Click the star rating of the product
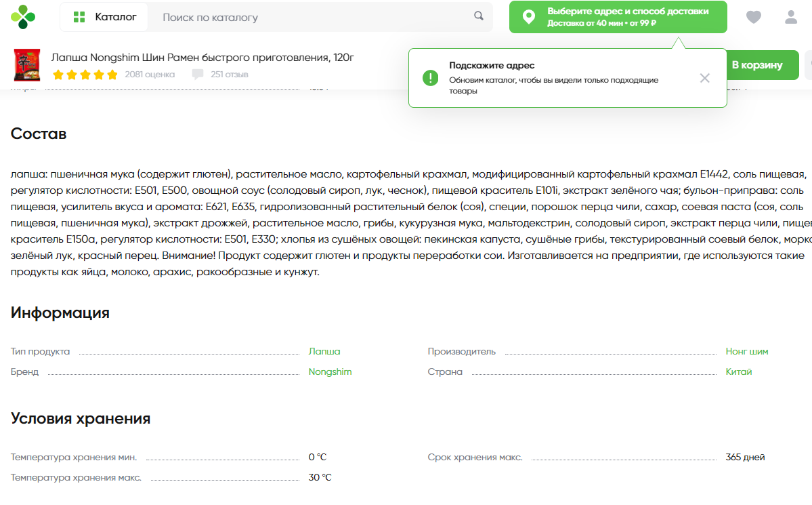The width and height of the screenshot is (812, 505). [85, 75]
